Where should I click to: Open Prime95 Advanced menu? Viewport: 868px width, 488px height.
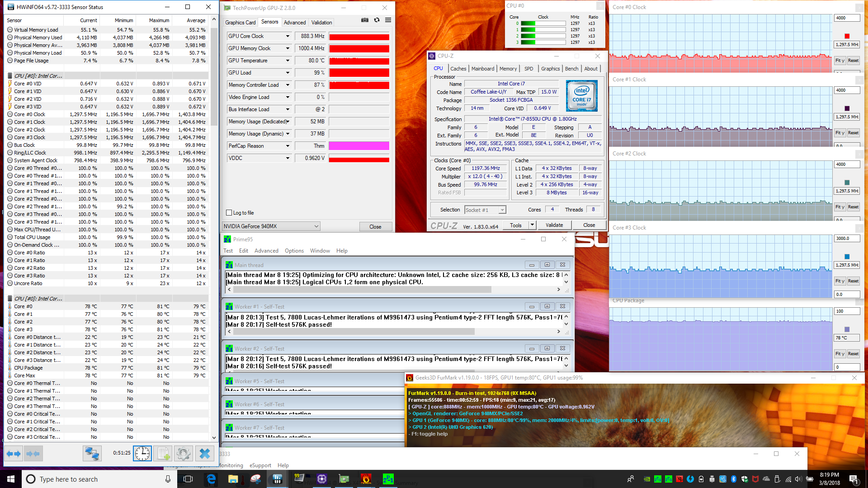[266, 251]
